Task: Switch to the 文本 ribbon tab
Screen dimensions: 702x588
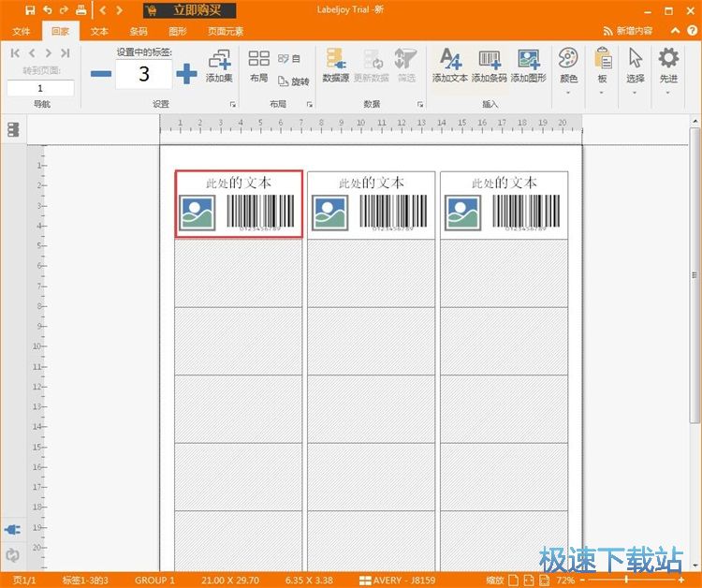Action: (x=99, y=31)
